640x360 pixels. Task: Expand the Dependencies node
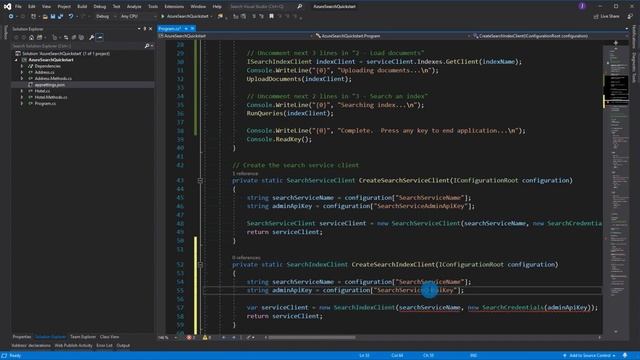click(x=22, y=66)
